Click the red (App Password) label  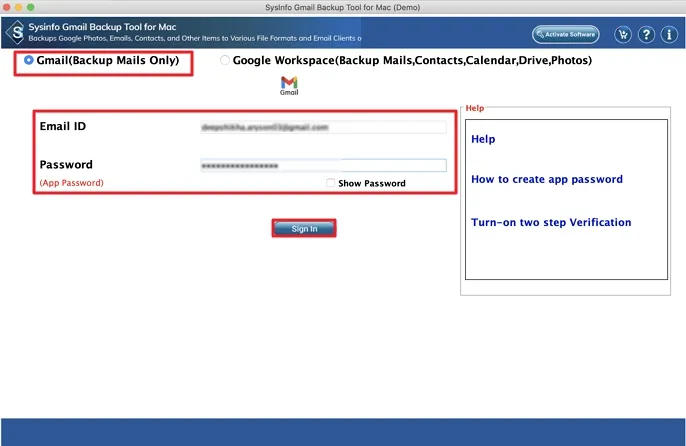point(72,183)
